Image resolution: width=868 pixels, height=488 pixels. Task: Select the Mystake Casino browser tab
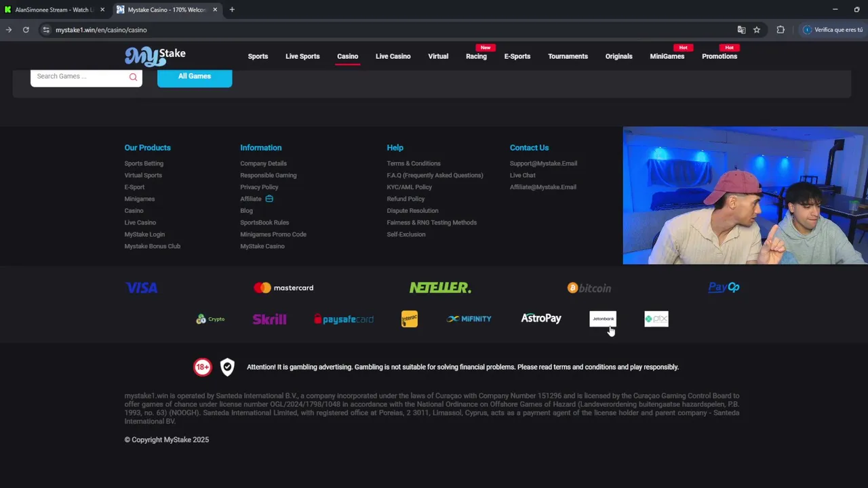click(x=167, y=9)
